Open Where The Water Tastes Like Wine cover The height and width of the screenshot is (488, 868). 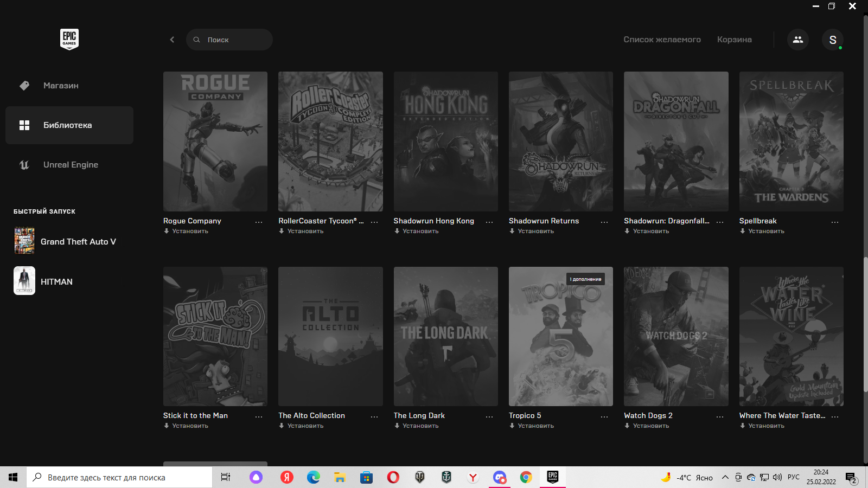coord(792,336)
